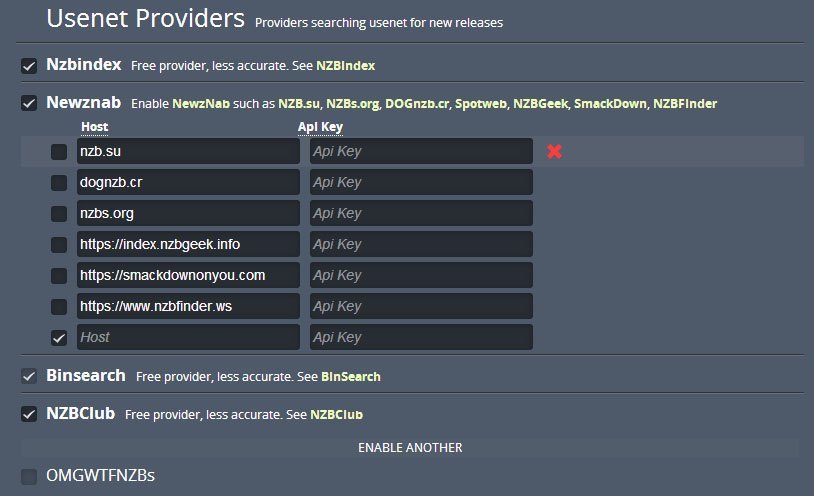Viewport: 814px width, 496px height.
Task: Click the OMGWTFNZBs label
Action: (x=100, y=476)
